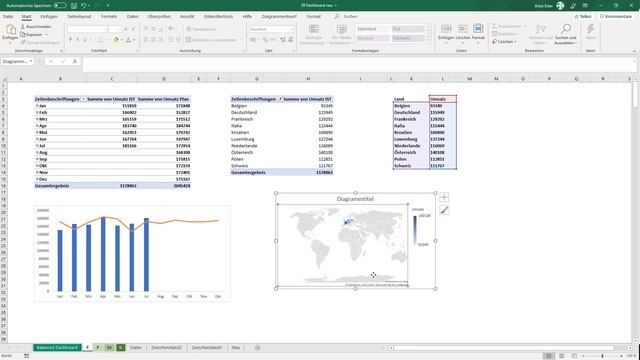
Task: Select the Gesamtergebnis cell in the country pivot
Action: click(256, 173)
